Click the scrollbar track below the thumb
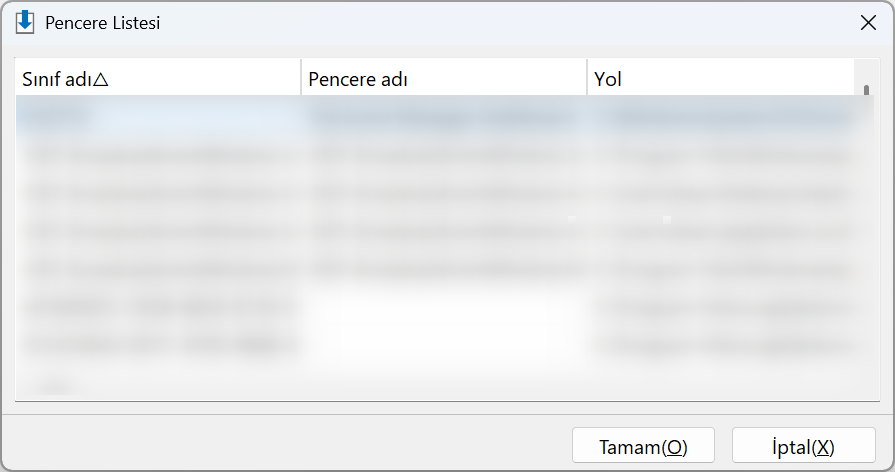The height and width of the screenshot is (472, 895). pos(866,245)
